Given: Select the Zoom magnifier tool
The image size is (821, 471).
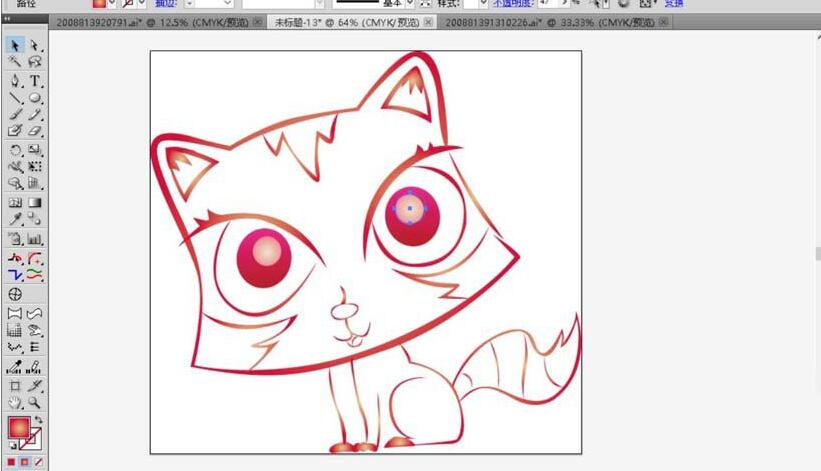Looking at the screenshot, I should click(x=35, y=402).
